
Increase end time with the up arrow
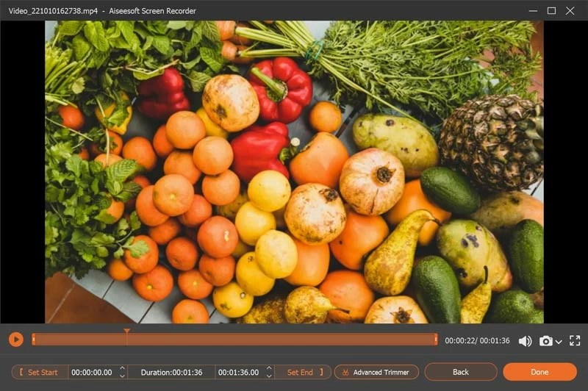coord(269,368)
